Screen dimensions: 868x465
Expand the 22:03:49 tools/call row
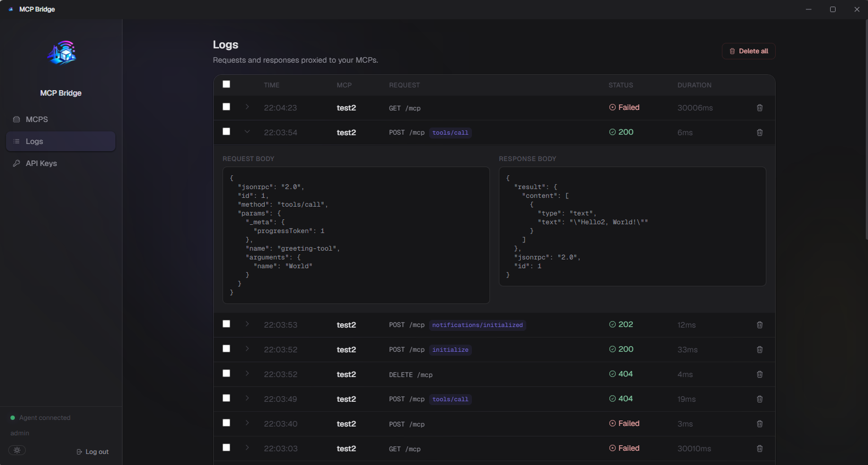(x=247, y=398)
